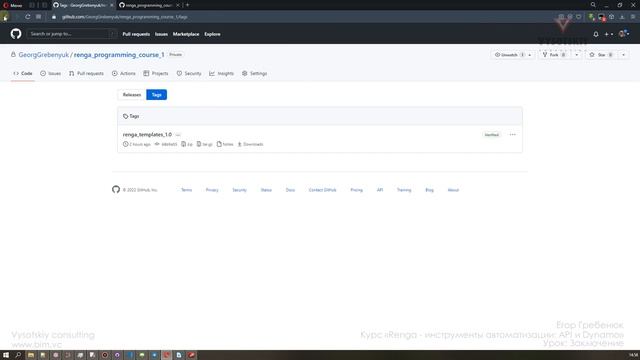Open the Terms footer link

click(x=187, y=190)
